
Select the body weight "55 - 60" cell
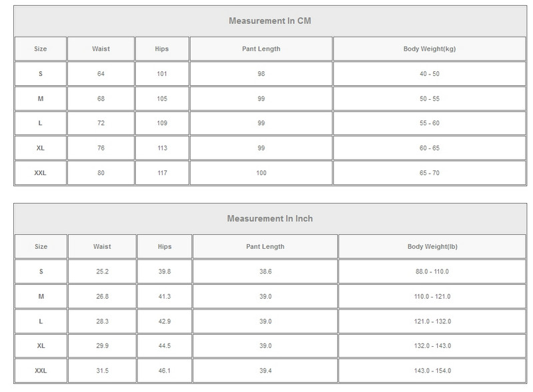coord(429,123)
